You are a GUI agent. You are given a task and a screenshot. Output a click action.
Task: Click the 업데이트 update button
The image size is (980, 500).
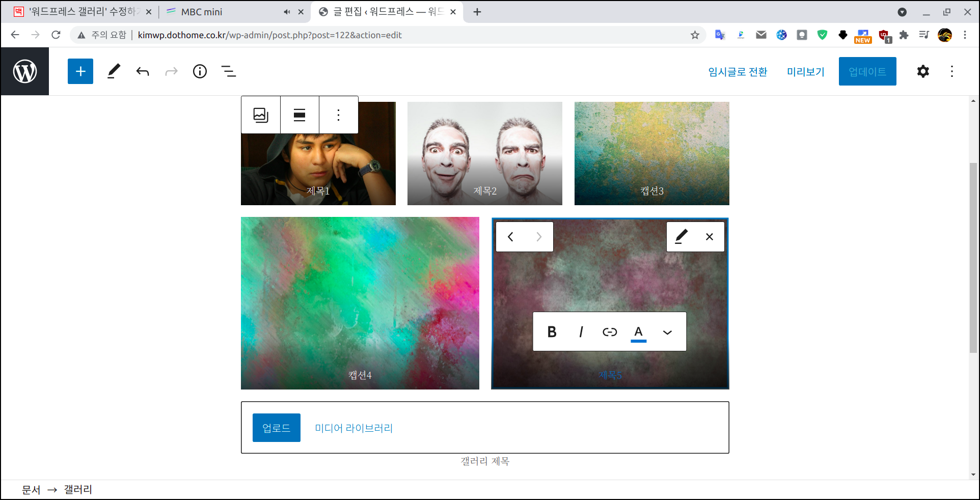pyautogui.click(x=867, y=71)
